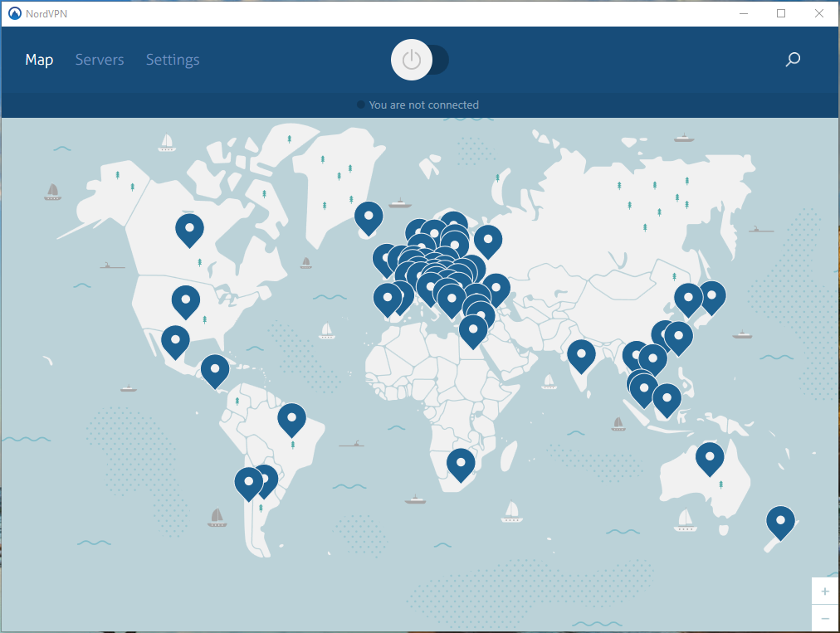The height and width of the screenshot is (633, 840).
Task: Click the India server location marker
Action: click(581, 355)
